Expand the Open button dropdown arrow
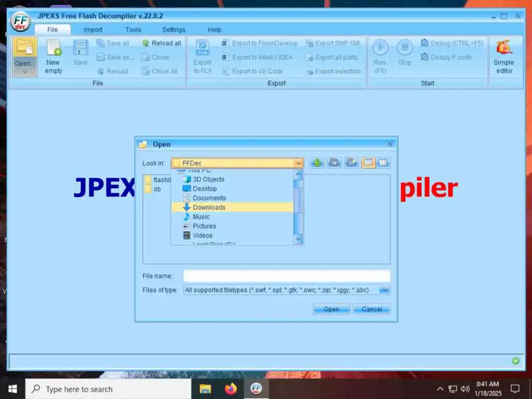This screenshot has width=532, height=399. click(25, 72)
